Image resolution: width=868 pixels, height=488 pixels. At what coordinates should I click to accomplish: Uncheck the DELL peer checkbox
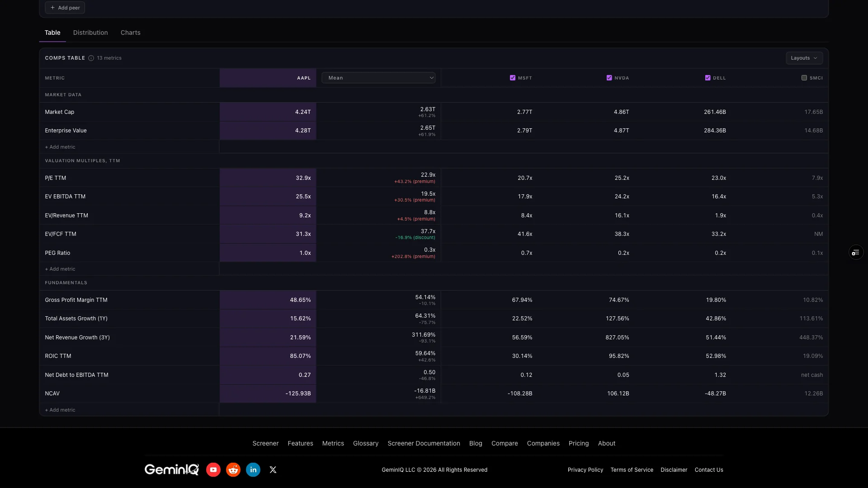(708, 78)
